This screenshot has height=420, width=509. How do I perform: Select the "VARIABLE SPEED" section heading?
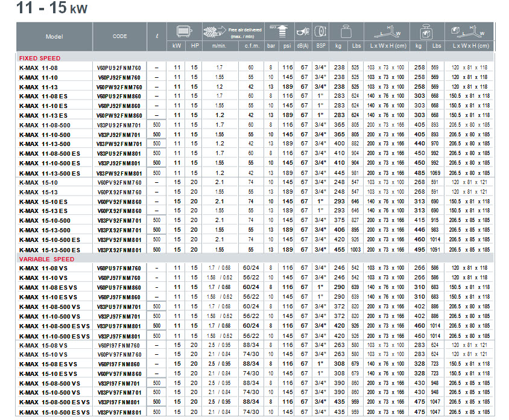point(47,259)
